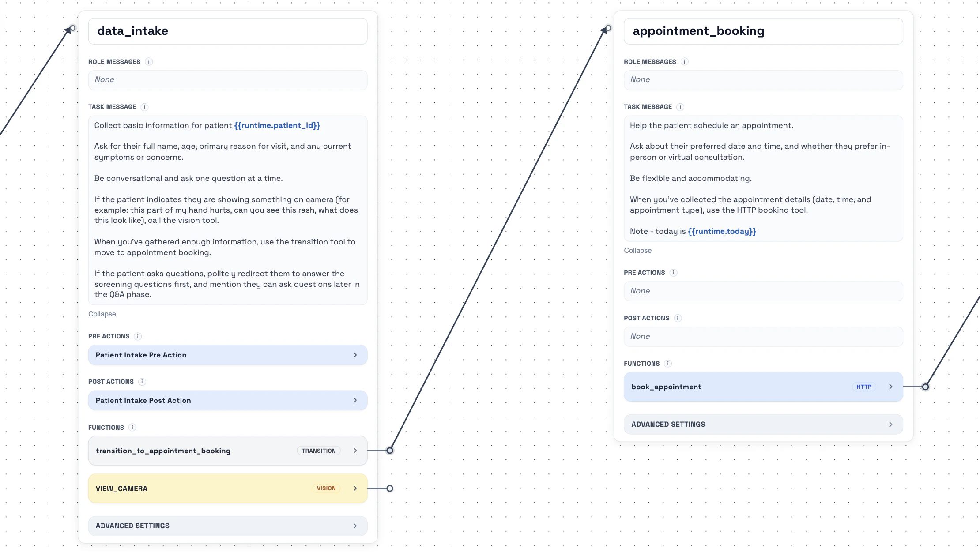Screen dimensions: 980x556
Task: Click the output connector circle on VIEW_CAMERA
Action: 390,488
